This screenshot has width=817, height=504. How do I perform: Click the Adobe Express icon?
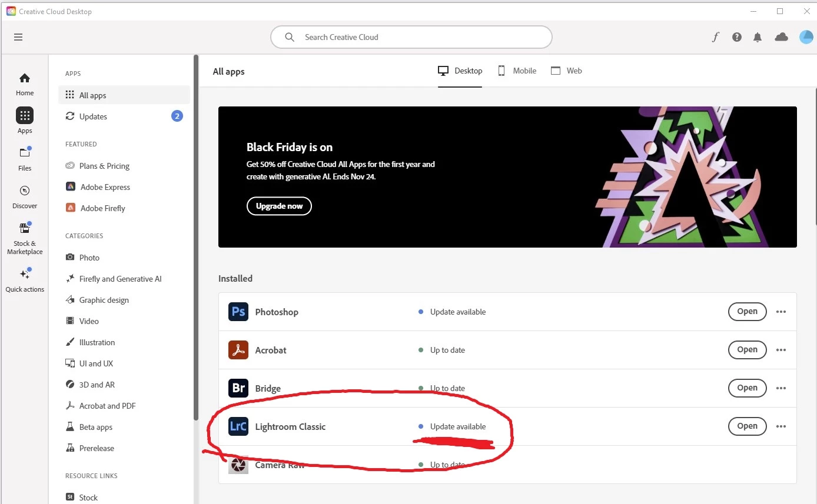click(x=70, y=187)
